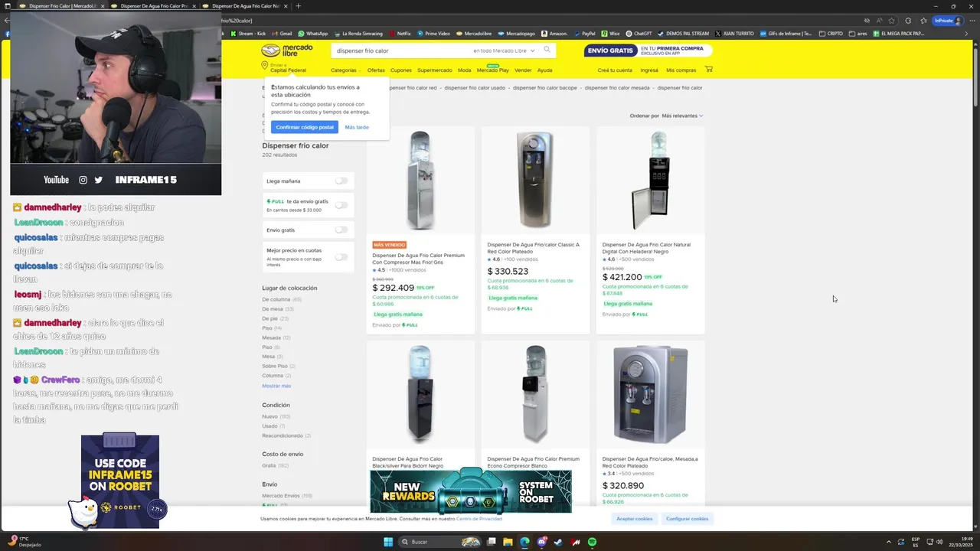
Task: Open Dispenser Classic A Red Color Plateado title
Action: pyautogui.click(x=533, y=248)
